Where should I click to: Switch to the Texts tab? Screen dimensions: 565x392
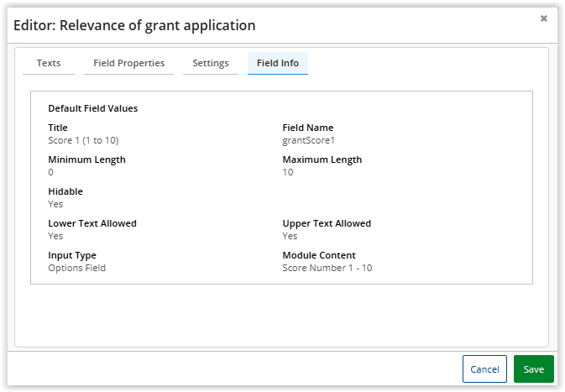[x=49, y=63]
